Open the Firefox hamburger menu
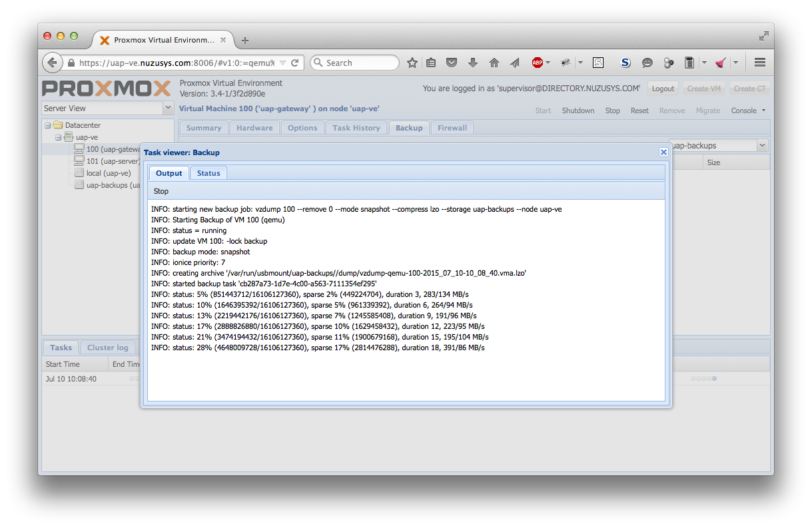The image size is (812, 528). pos(759,62)
